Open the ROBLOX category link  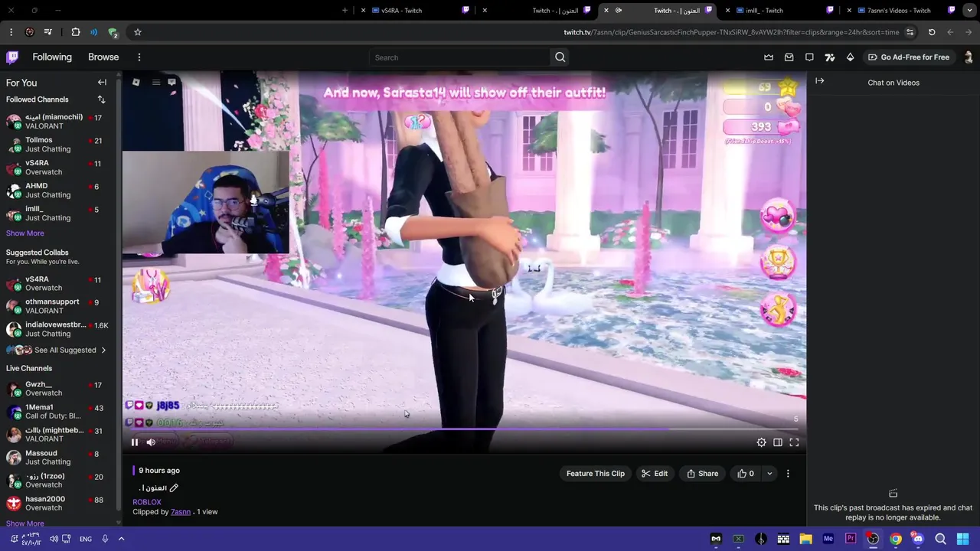(x=147, y=502)
